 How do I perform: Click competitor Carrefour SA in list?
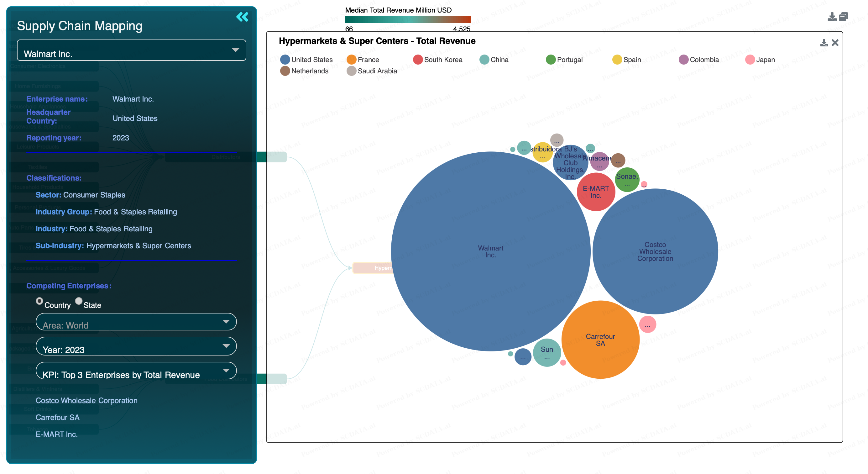58,417
